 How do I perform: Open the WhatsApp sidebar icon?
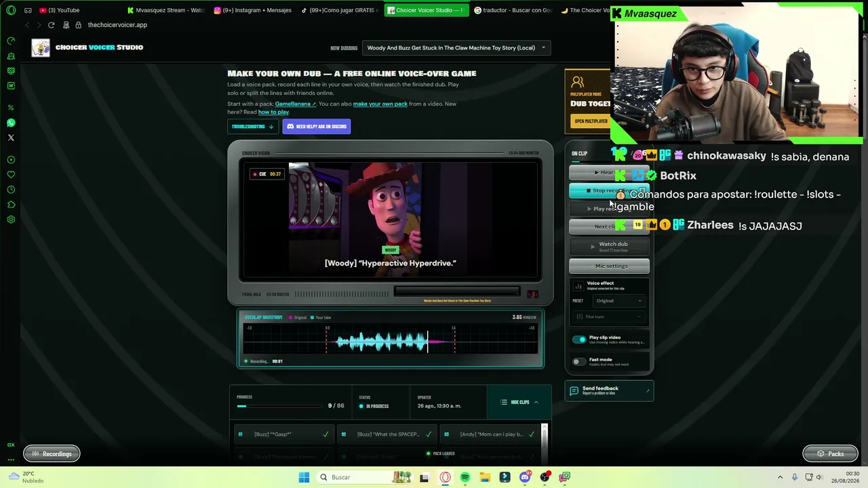click(11, 123)
